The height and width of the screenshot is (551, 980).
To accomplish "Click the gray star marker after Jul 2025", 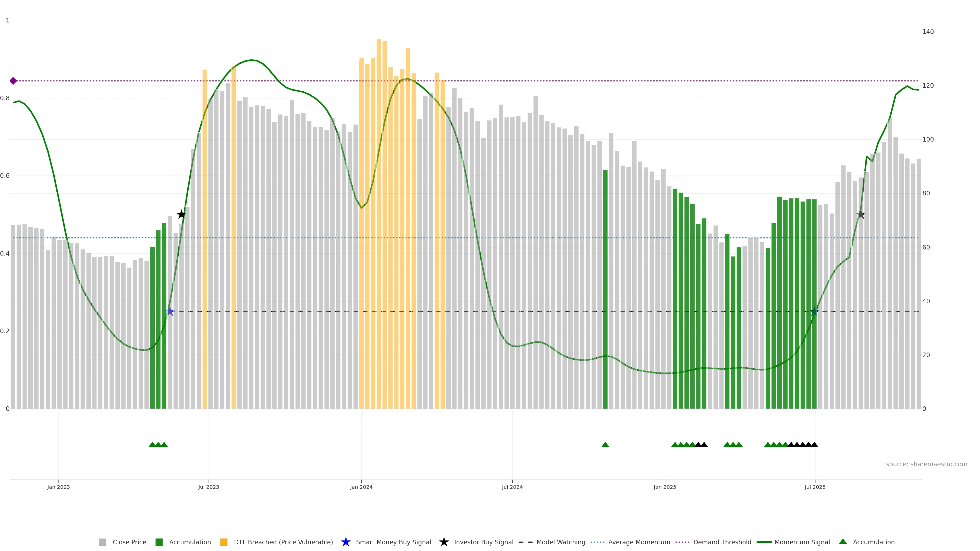I will click(x=861, y=215).
